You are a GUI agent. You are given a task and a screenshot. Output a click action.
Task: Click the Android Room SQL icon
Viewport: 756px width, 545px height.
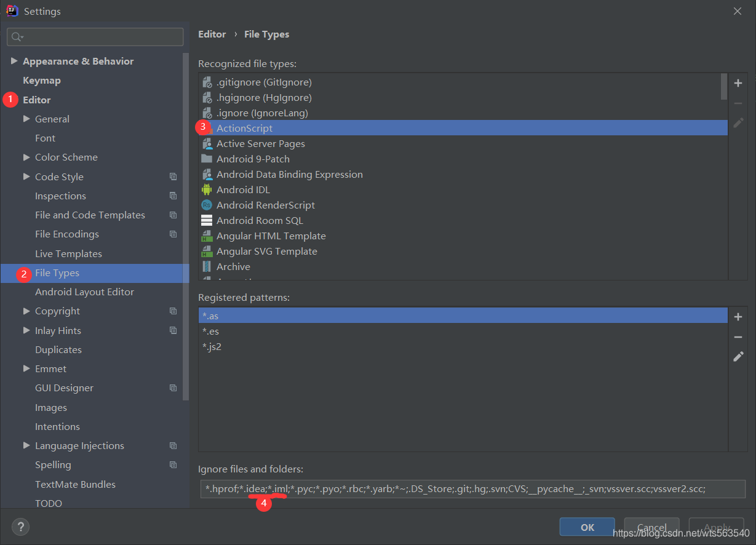pyautogui.click(x=207, y=221)
